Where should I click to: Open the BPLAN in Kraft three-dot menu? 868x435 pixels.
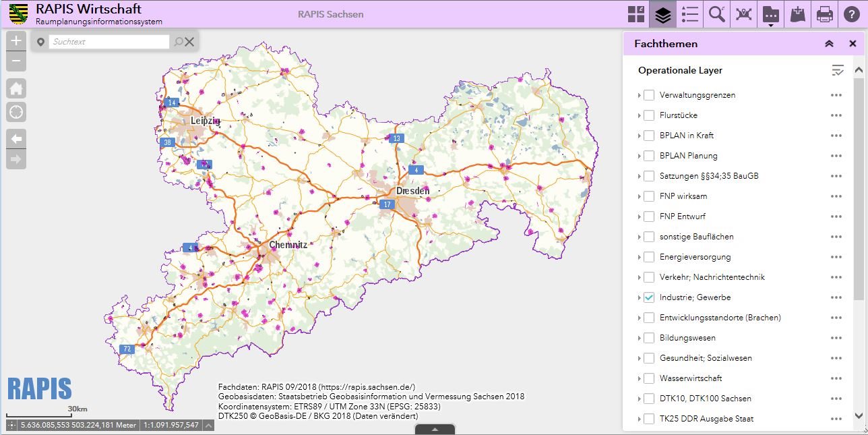(x=836, y=136)
